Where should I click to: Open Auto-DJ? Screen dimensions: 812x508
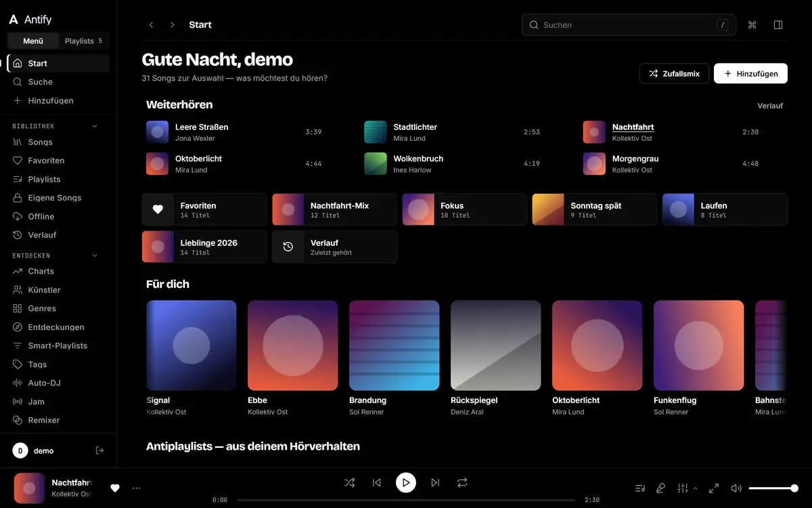(58, 383)
